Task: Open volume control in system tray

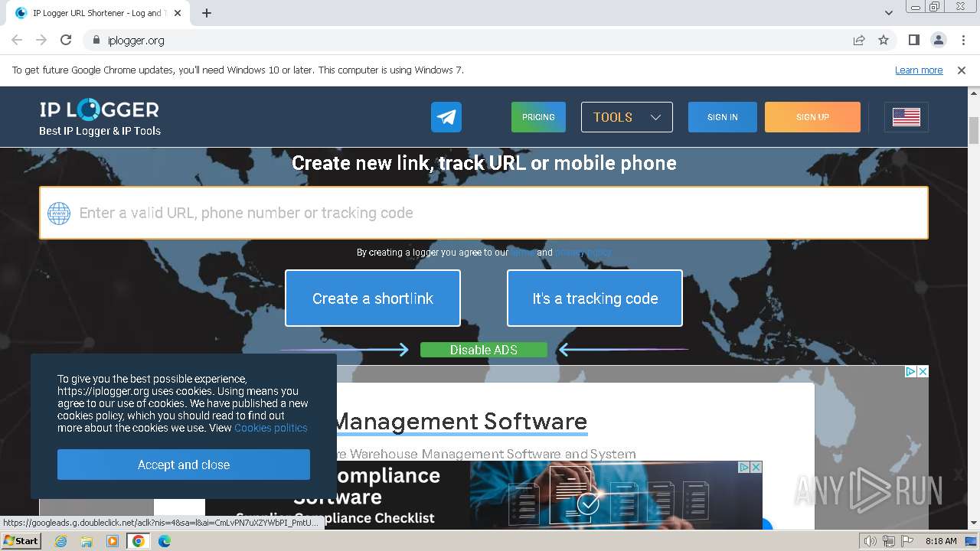Action: tap(871, 541)
